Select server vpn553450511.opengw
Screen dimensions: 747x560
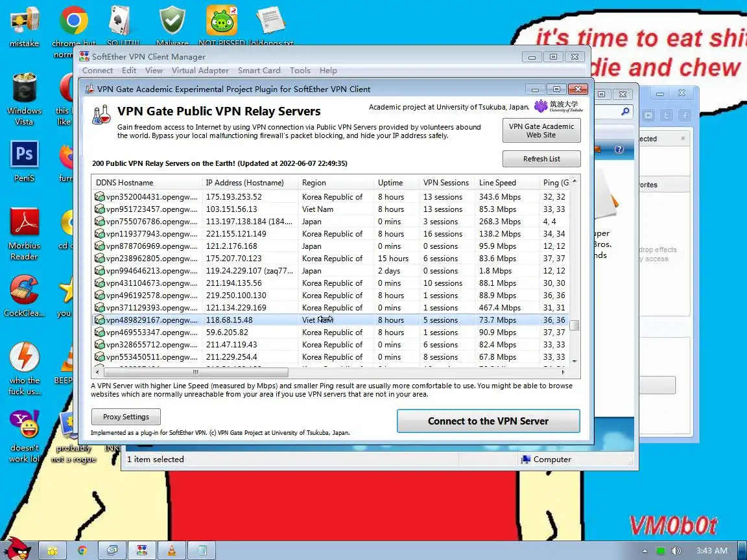coord(330,357)
